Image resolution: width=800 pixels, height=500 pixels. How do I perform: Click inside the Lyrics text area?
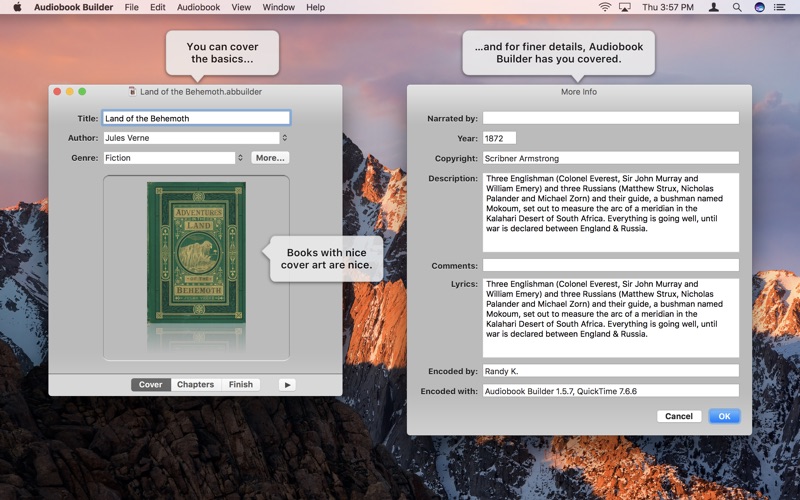click(x=611, y=318)
